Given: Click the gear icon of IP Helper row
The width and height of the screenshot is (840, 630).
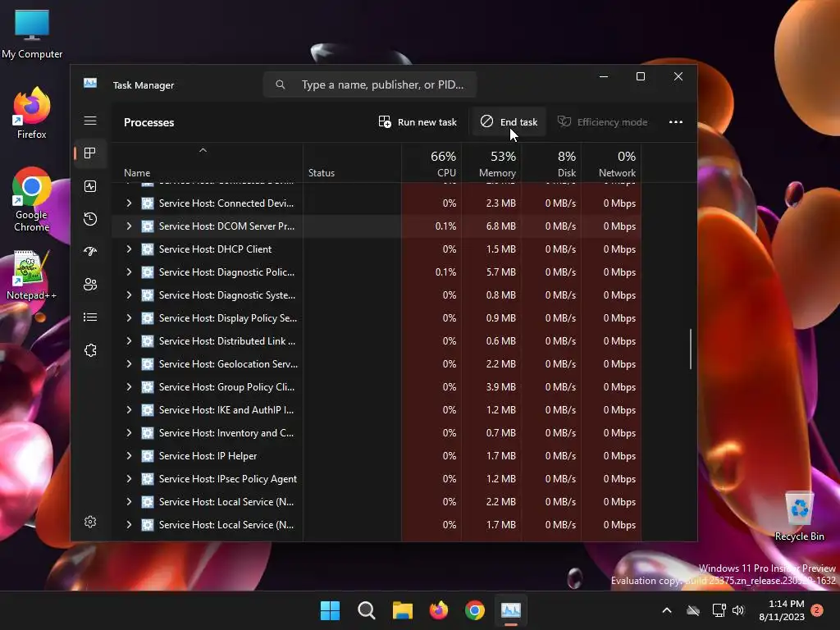Looking at the screenshot, I should 148,456.
